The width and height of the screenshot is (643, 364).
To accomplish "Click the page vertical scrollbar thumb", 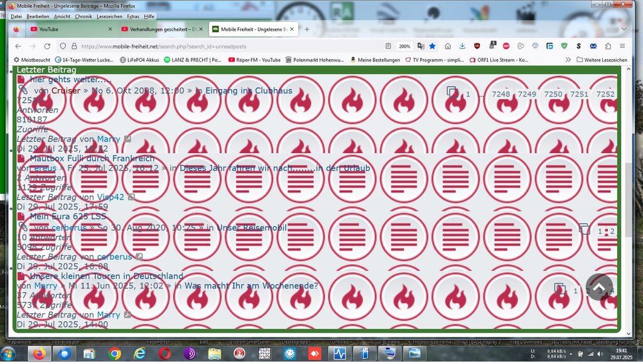I will click(629, 199).
